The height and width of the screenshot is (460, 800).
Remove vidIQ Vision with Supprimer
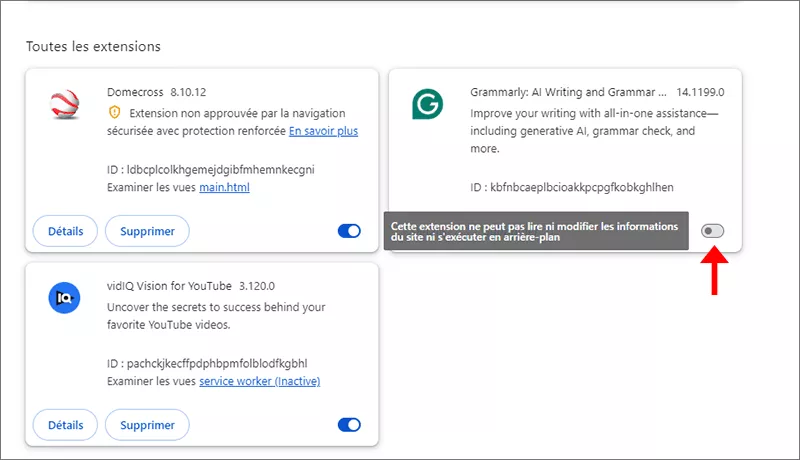[x=147, y=425]
